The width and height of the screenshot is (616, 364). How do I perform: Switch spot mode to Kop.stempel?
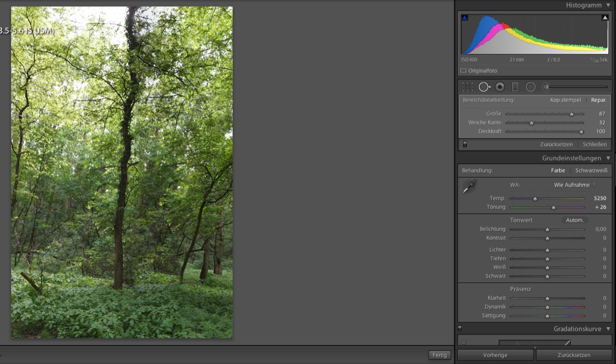tap(565, 100)
